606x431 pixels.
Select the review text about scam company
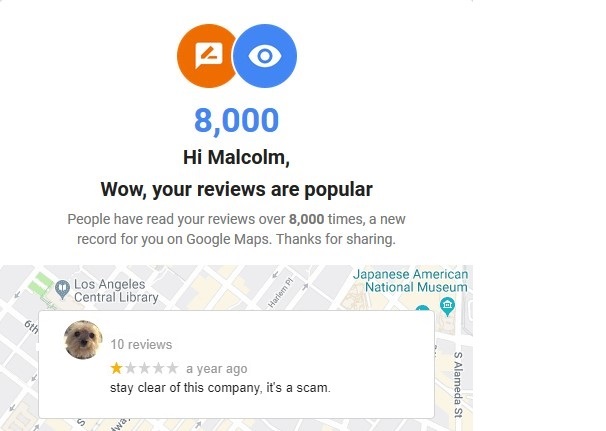pos(220,388)
